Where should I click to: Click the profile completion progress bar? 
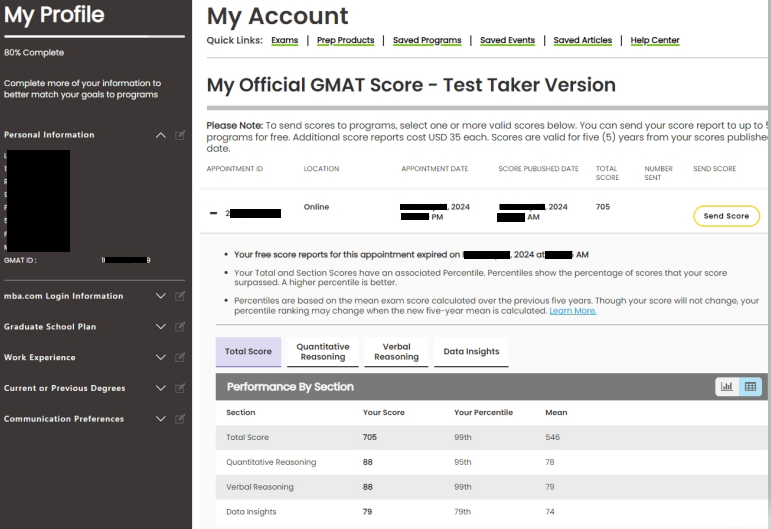(x=94, y=36)
